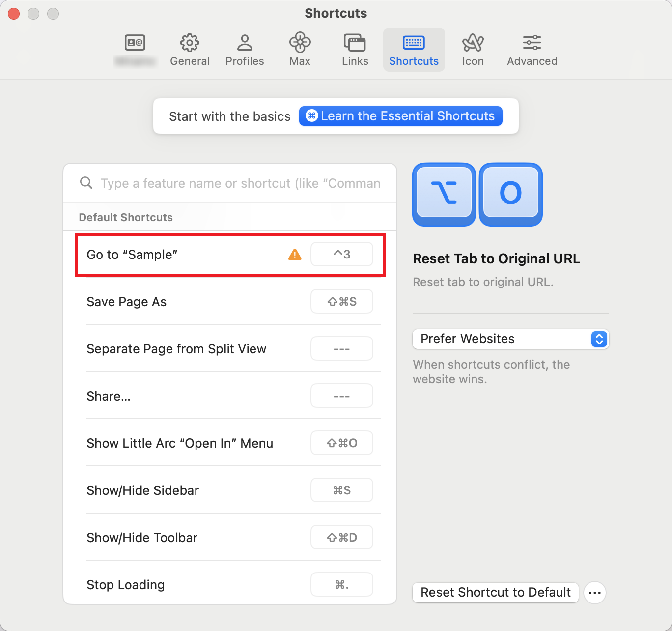Switch to the Icon settings tab
The image size is (672, 631).
pyautogui.click(x=473, y=50)
